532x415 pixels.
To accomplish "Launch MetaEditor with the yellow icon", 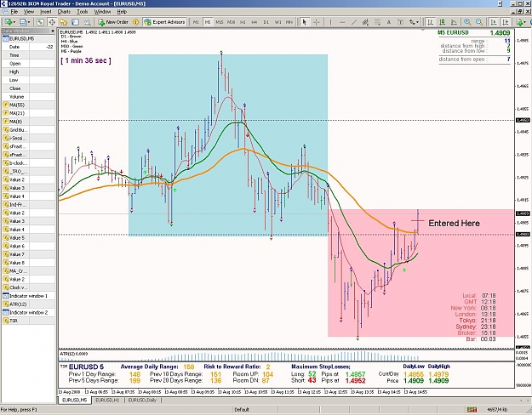I will (x=135, y=22).
